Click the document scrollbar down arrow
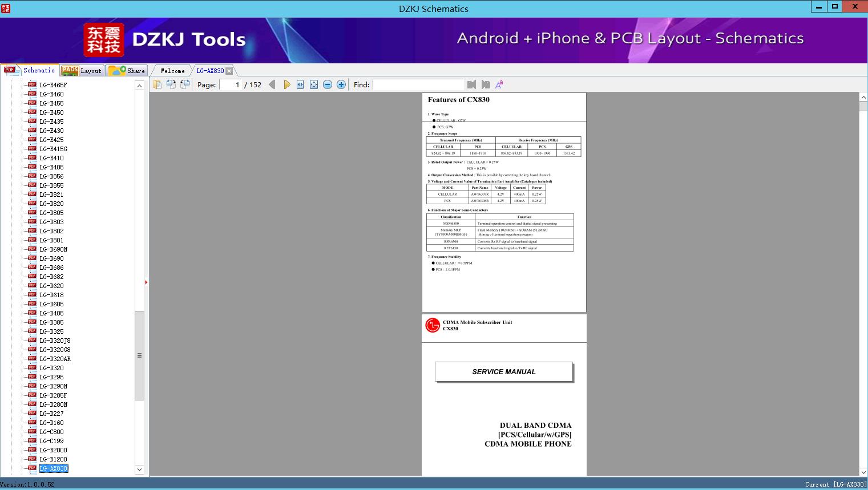The height and width of the screenshot is (490, 868). tap(863, 472)
